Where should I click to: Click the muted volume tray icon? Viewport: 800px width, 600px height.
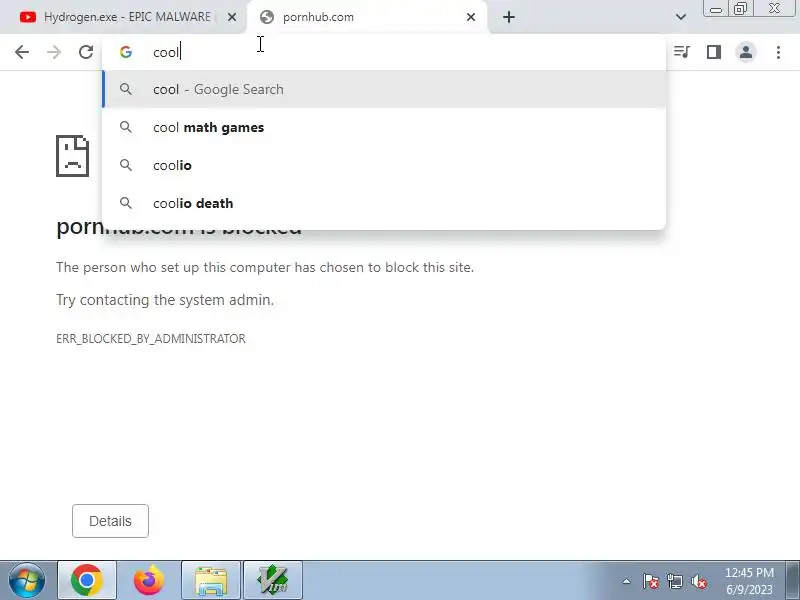point(699,581)
